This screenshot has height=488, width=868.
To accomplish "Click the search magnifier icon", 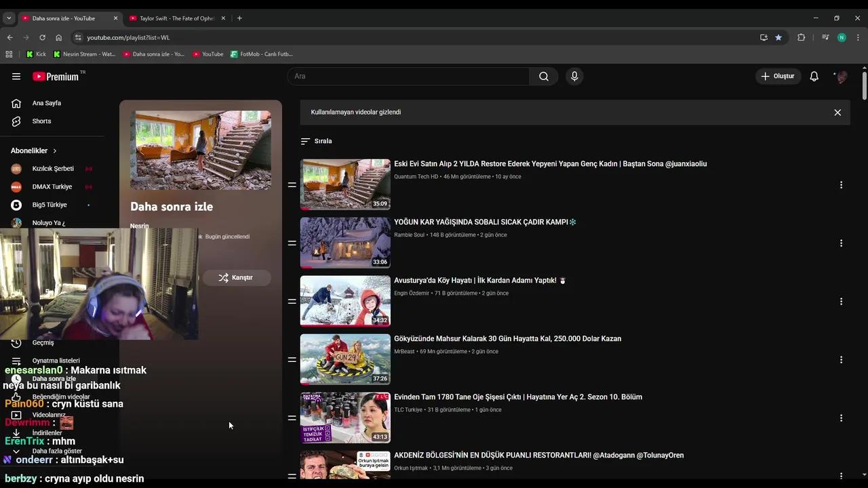I will coord(543,76).
